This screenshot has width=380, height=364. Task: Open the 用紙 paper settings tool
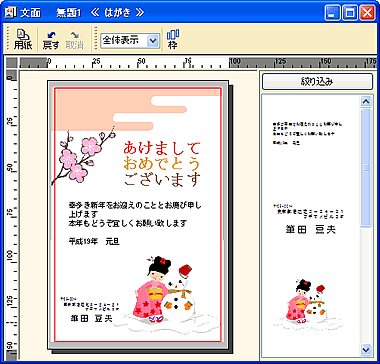coord(23,40)
